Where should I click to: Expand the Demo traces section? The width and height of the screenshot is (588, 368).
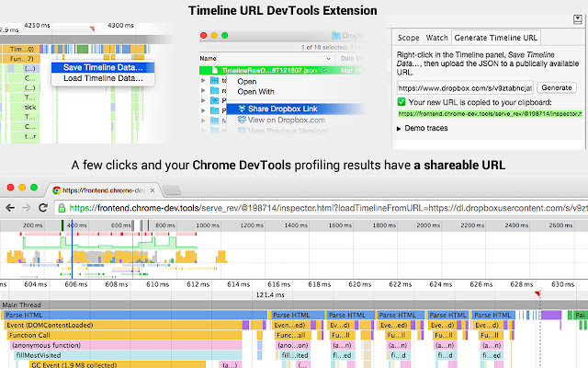[x=397, y=130]
